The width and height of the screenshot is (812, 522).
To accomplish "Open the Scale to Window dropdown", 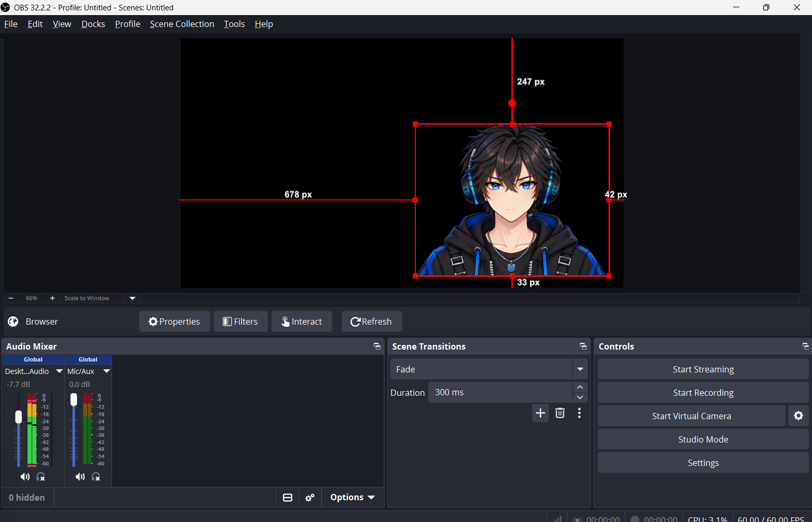I will click(132, 298).
